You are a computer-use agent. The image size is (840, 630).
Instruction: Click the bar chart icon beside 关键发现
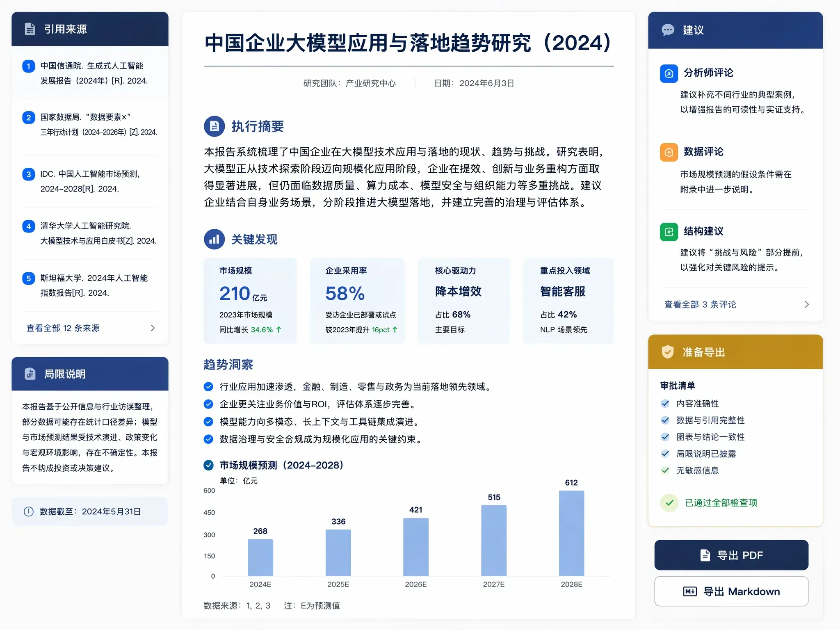pos(214,239)
